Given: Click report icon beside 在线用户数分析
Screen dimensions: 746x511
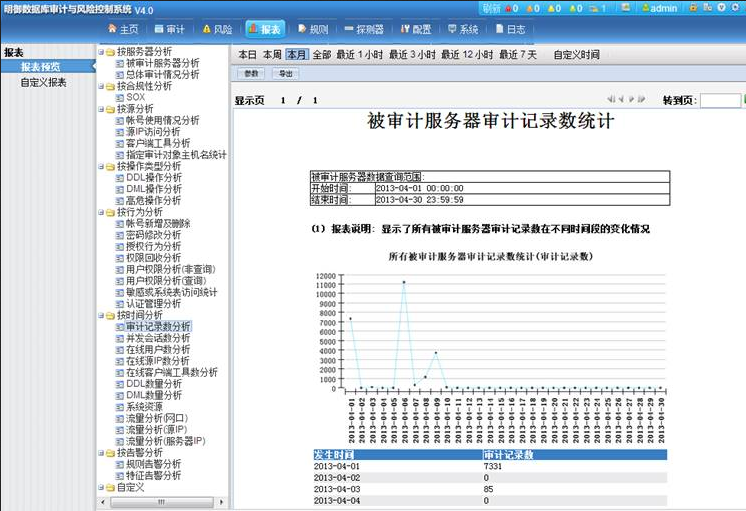Looking at the screenshot, I should tap(120, 350).
